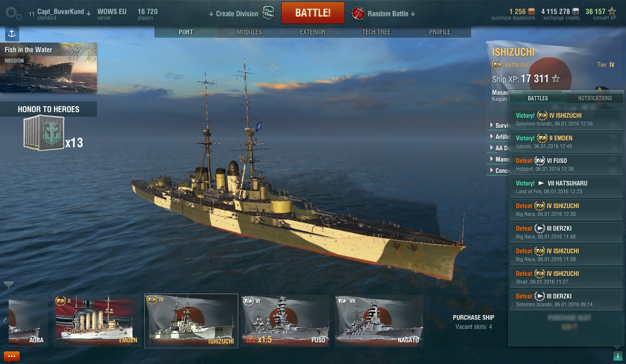Start the game with the BATTLE! button
The image size is (626, 364).
click(313, 13)
